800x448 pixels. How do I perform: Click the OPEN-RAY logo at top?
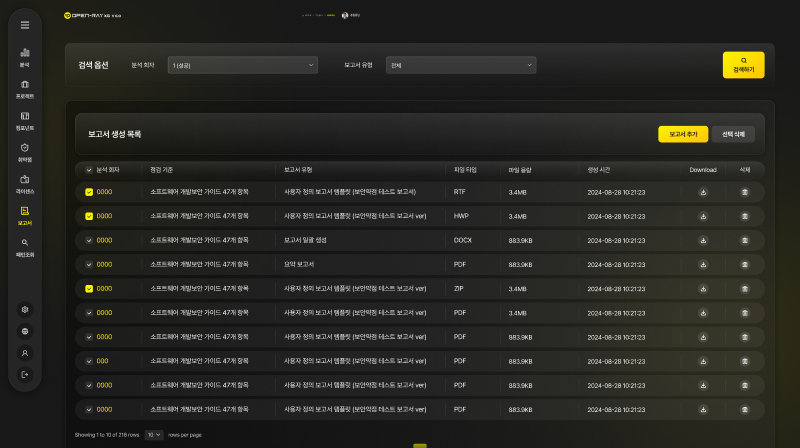point(92,15)
